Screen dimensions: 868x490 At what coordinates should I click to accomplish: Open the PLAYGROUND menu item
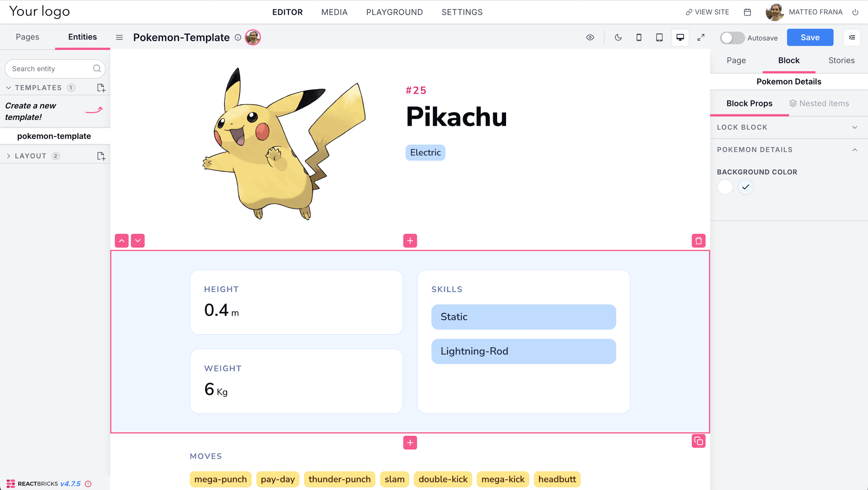(394, 12)
